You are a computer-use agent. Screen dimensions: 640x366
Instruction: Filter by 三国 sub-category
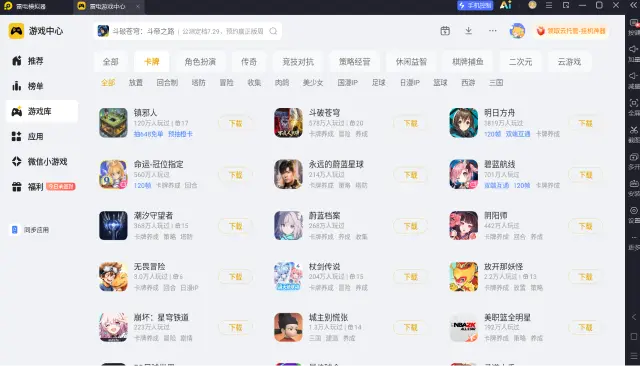click(x=496, y=83)
